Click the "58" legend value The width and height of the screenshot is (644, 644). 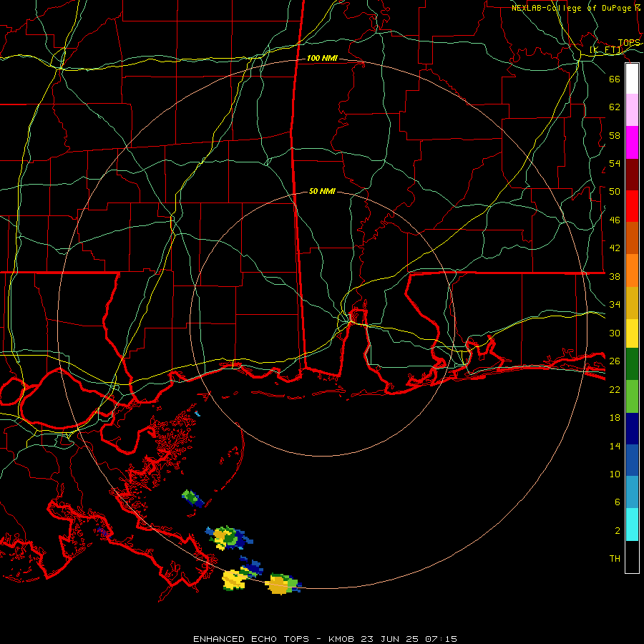615,135
